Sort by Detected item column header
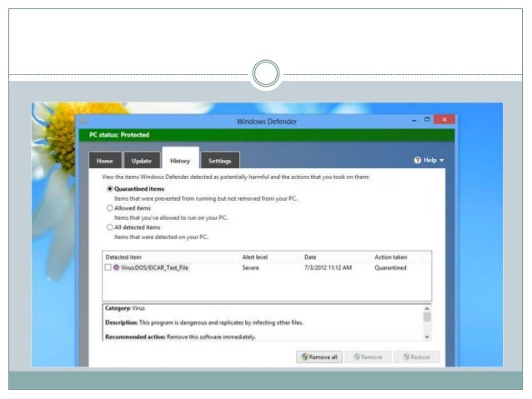 [x=123, y=257]
